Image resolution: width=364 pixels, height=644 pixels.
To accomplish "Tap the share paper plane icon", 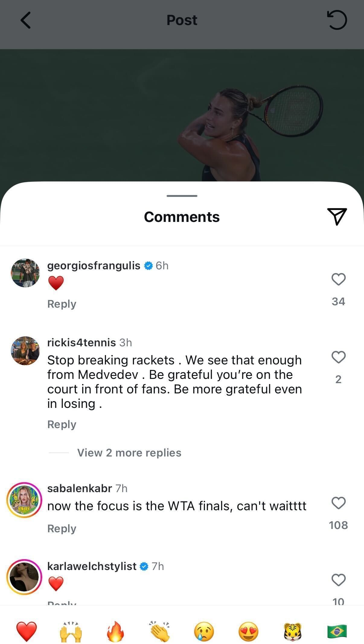I will click(337, 216).
